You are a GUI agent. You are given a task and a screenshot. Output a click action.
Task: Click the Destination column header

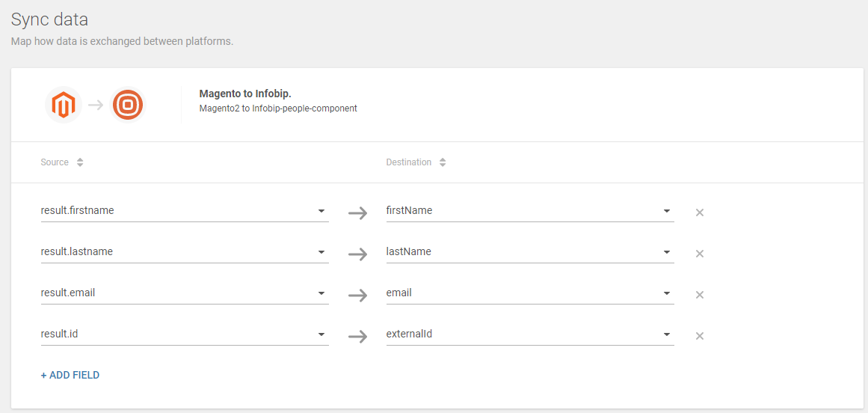(x=408, y=162)
